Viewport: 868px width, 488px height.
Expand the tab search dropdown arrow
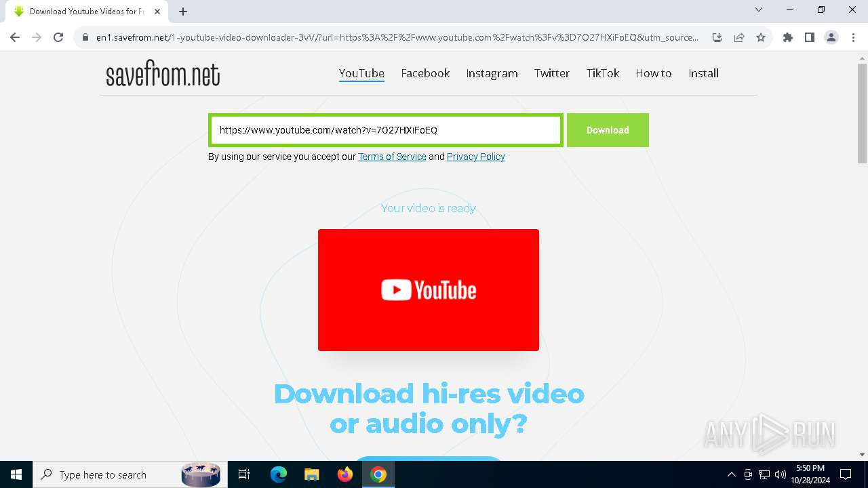point(759,9)
